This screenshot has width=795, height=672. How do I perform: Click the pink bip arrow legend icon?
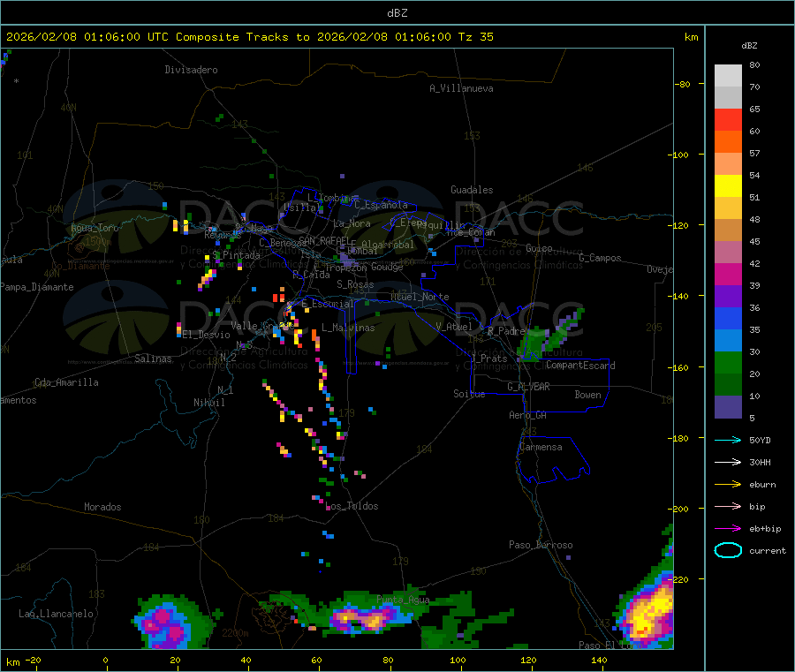point(728,506)
